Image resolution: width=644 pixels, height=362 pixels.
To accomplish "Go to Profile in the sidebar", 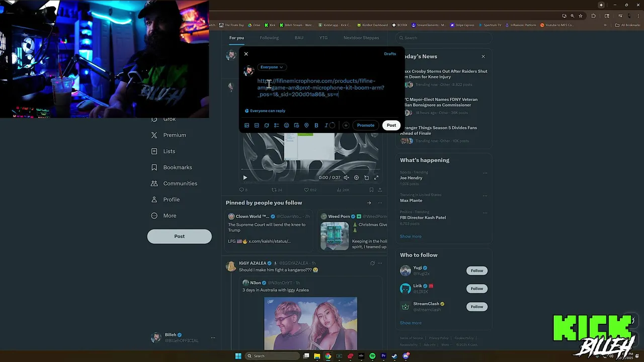I will pos(165,200).
